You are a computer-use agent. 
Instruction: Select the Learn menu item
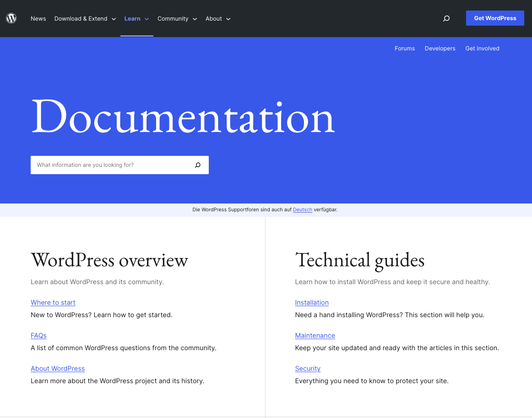click(132, 19)
